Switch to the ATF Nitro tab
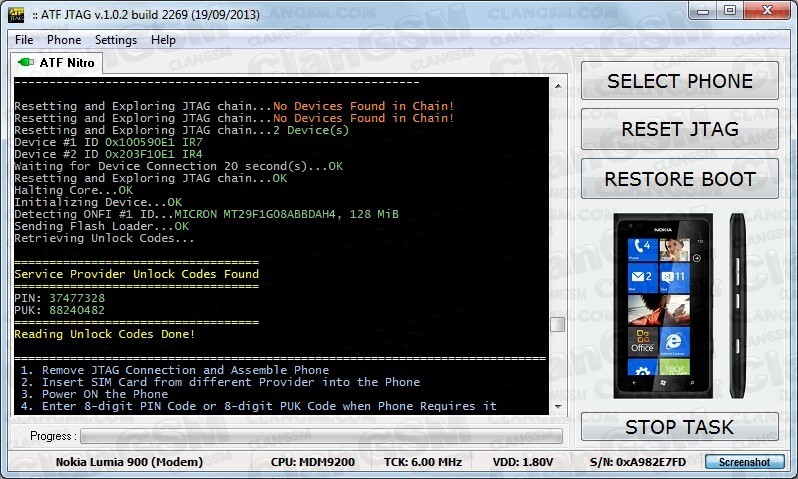 56,63
